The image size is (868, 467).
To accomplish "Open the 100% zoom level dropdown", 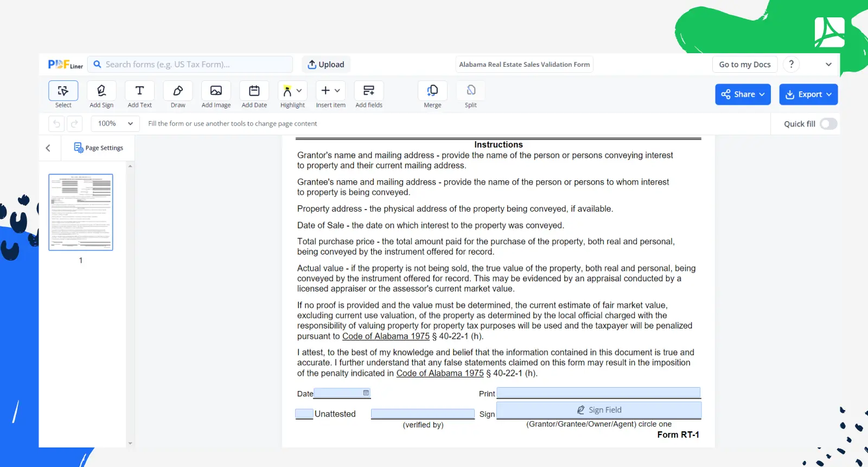I will [x=115, y=124].
